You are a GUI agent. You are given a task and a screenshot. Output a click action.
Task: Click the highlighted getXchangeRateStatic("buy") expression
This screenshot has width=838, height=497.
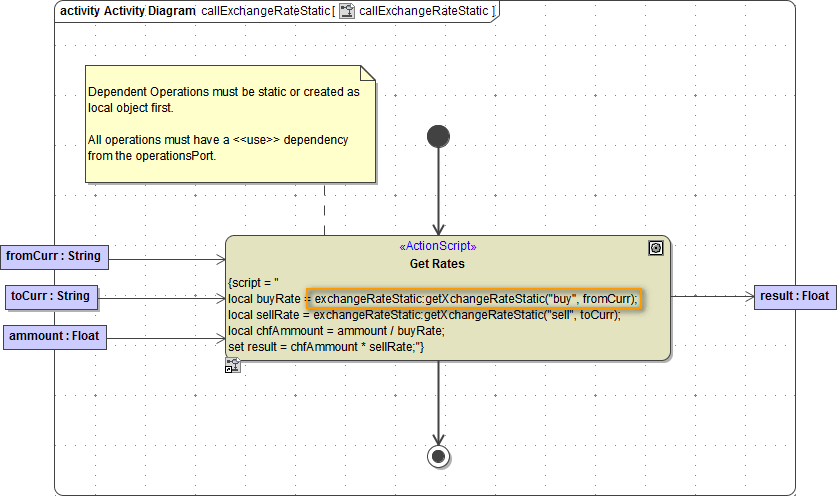pos(474,299)
